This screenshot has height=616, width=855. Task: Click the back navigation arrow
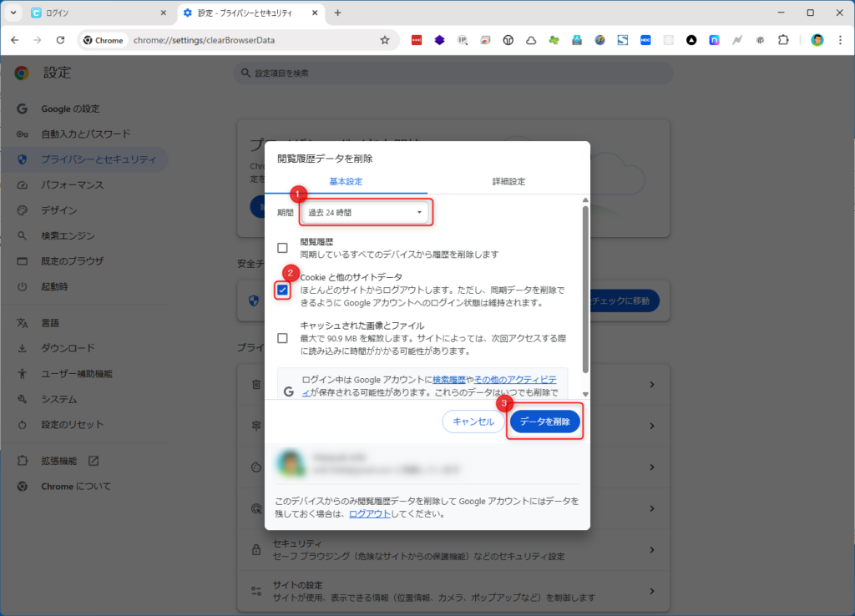click(15, 40)
